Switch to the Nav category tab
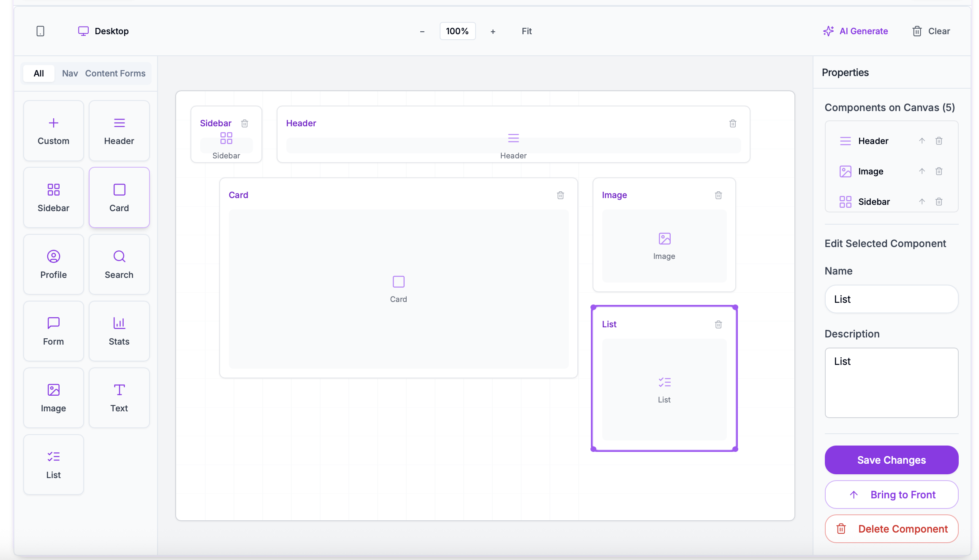 tap(70, 73)
